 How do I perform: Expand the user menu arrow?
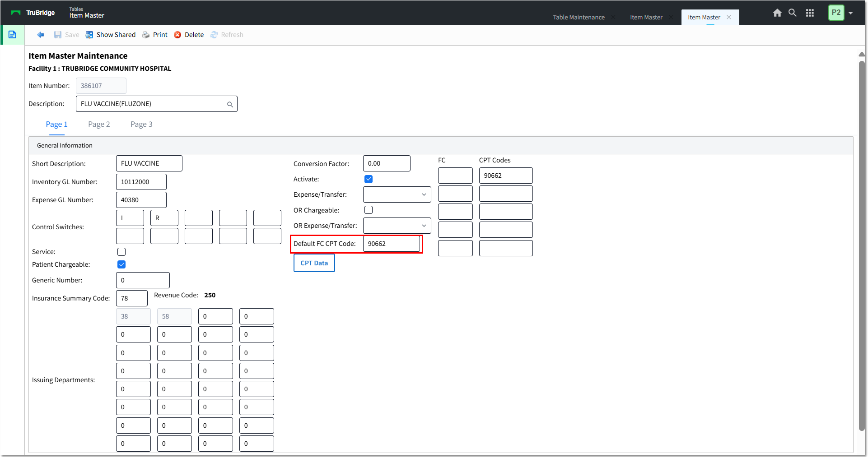click(851, 13)
